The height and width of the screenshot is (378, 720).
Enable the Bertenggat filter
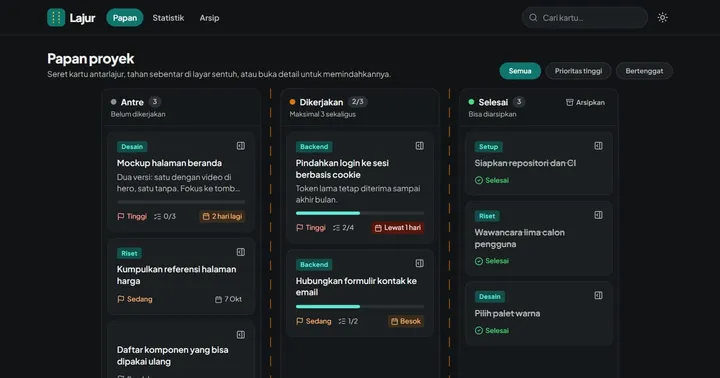[x=644, y=71]
